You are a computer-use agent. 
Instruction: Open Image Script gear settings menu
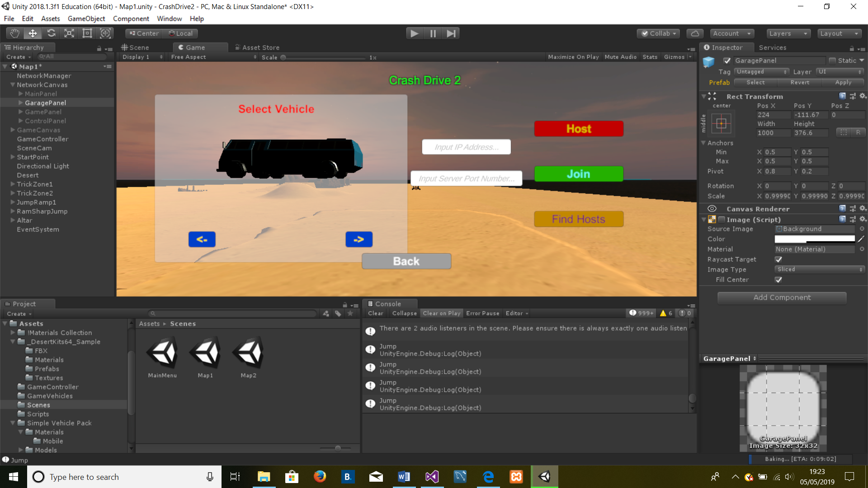[x=863, y=219]
